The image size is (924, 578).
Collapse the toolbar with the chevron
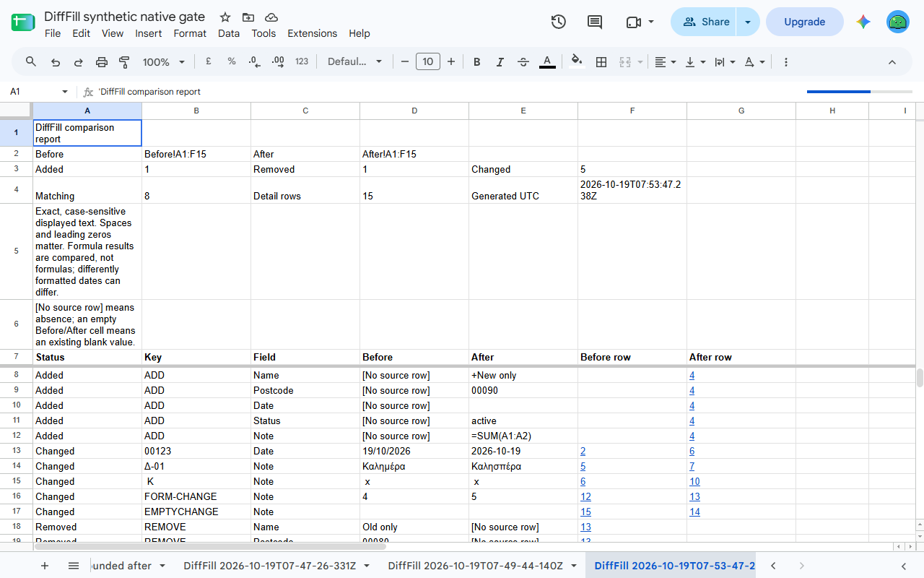tap(892, 62)
